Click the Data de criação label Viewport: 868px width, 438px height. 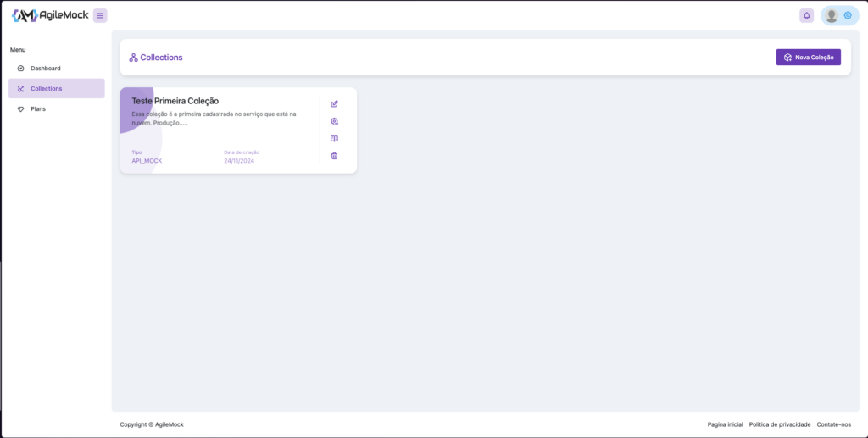pyautogui.click(x=242, y=152)
